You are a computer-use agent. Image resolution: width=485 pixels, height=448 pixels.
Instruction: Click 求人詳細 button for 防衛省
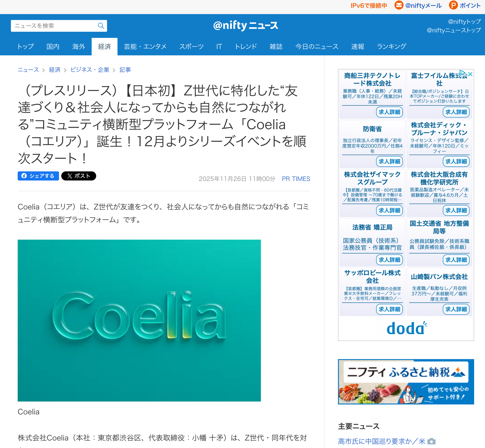[x=389, y=161]
